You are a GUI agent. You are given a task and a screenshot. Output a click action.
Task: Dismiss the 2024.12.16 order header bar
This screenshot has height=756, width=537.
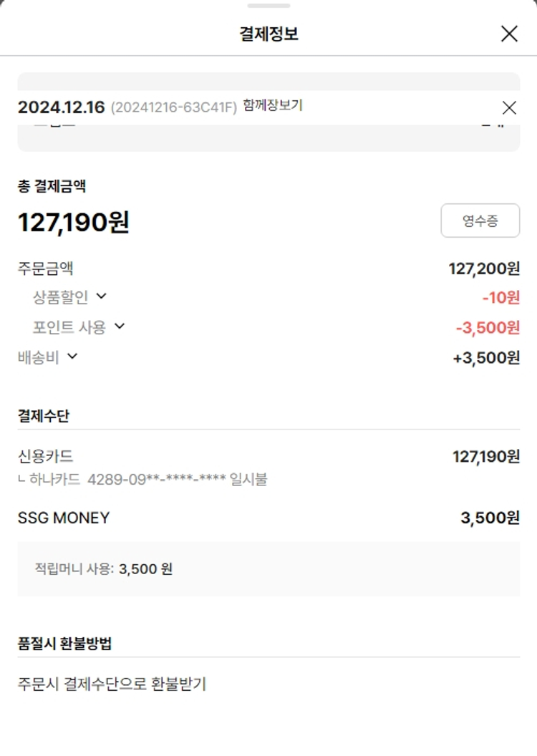(x=509, y=107)
